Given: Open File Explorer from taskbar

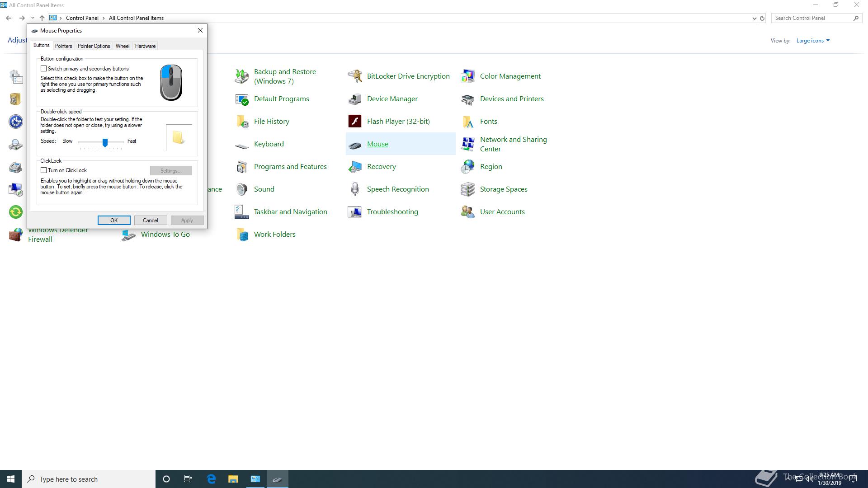Looking at the screenshot, I should tap(233, 479).
